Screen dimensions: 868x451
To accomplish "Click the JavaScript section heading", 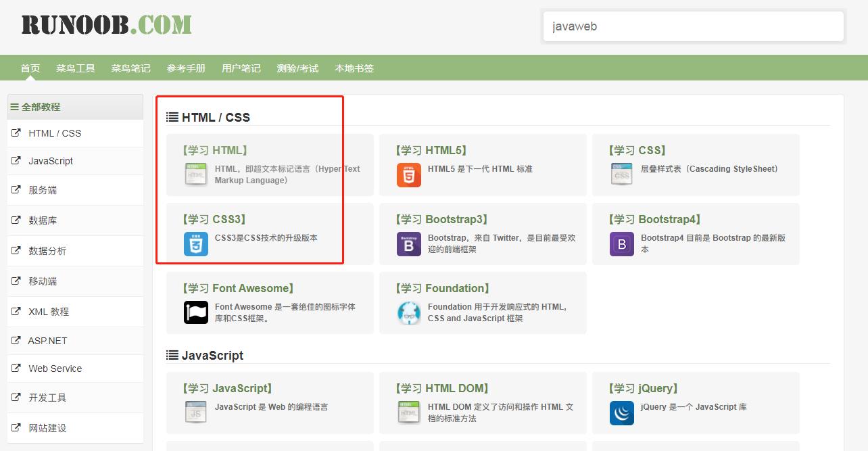I will tap(212, 356).
